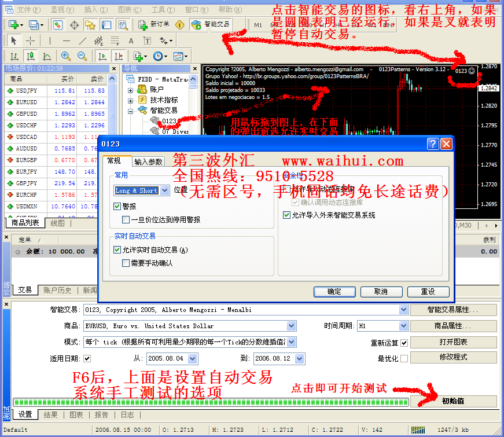Screen dimensions: 504x437
Task: Switch chart to bar chart mode
Action: point(14,57)
